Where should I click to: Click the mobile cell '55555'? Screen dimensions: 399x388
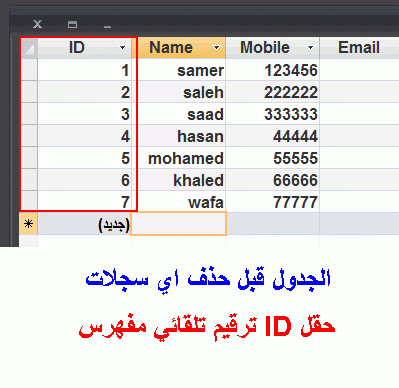[x=273, y=158]
